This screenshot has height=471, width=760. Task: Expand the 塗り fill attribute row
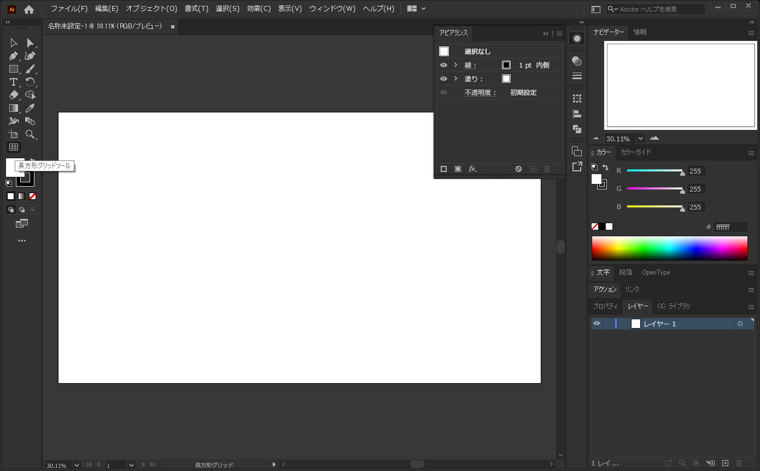tap(455, 78)
